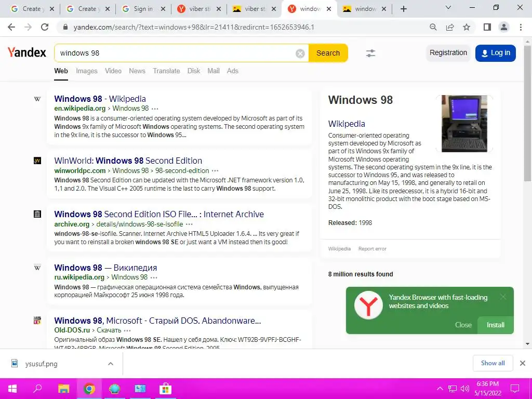The image size is (532, 399).
Task: Open 'Windows 98 — Википедия' link
Action: (x=105, y=268)
